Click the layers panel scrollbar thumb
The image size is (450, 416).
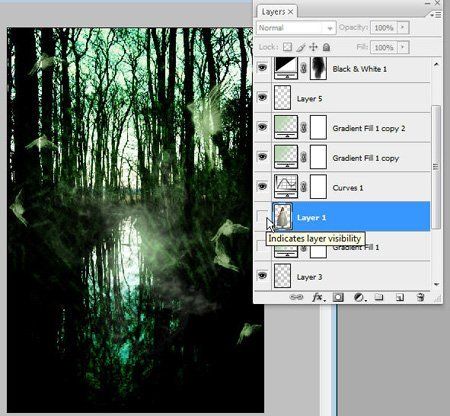pos(436,167)
